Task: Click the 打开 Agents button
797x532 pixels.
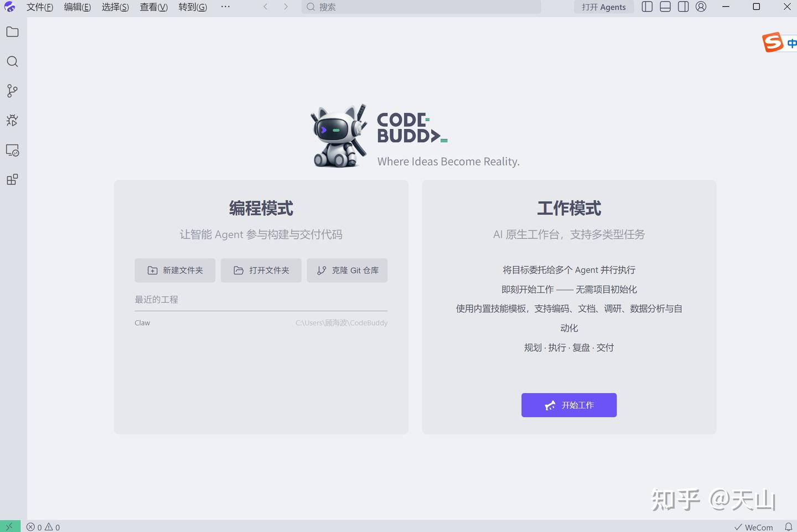Action: pos(604,7)
